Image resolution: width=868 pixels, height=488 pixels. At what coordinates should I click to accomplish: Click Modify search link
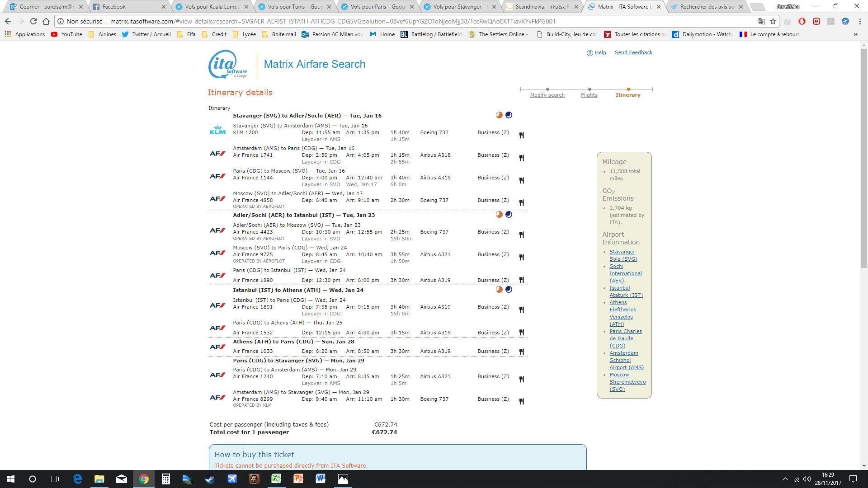[547, 95]
